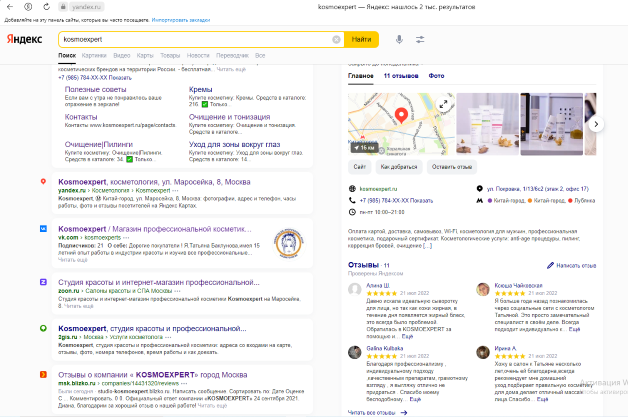Open the Очищение|Пилинги sitelink
The image size is (628, 417).
tap(99, 144)
